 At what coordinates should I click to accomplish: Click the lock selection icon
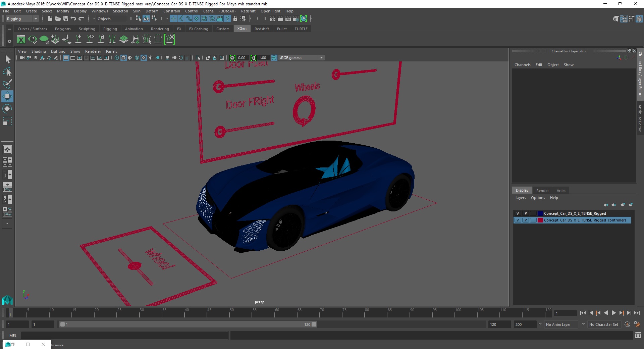(x=235, y=19)
